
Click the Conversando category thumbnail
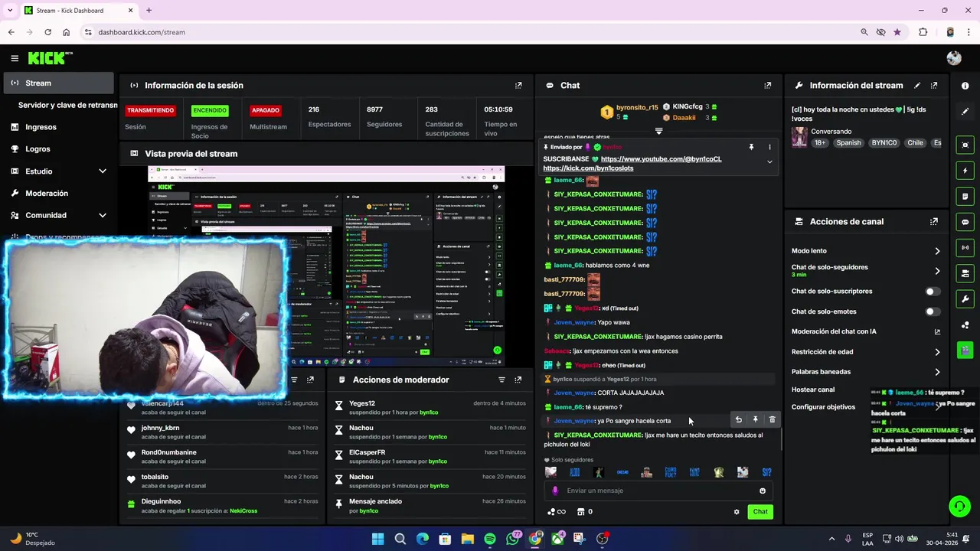pyautogui.click(x=799, y=137)
